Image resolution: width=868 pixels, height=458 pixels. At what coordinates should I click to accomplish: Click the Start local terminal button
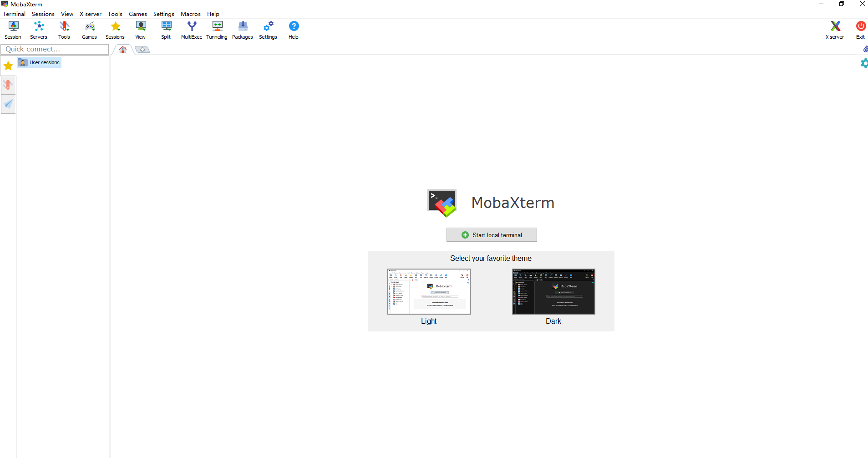pyautogui.click(x=492, y=235)
